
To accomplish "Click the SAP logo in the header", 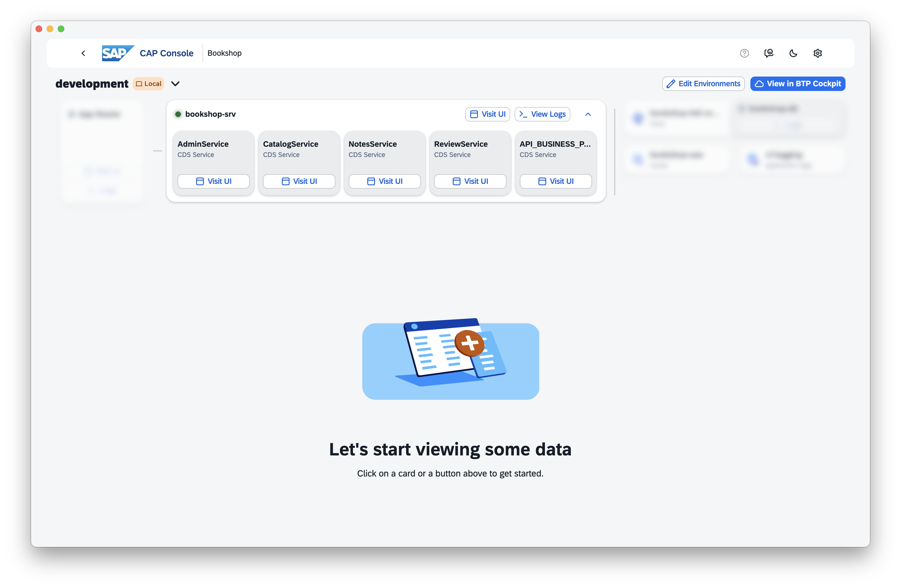I will [x=117, y=53].
